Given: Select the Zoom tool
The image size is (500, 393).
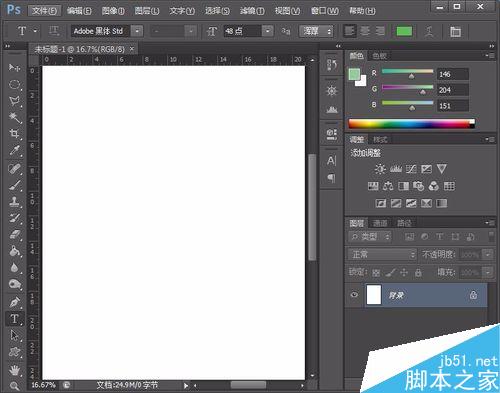Looking at the screenshot, I should [14, 386].
